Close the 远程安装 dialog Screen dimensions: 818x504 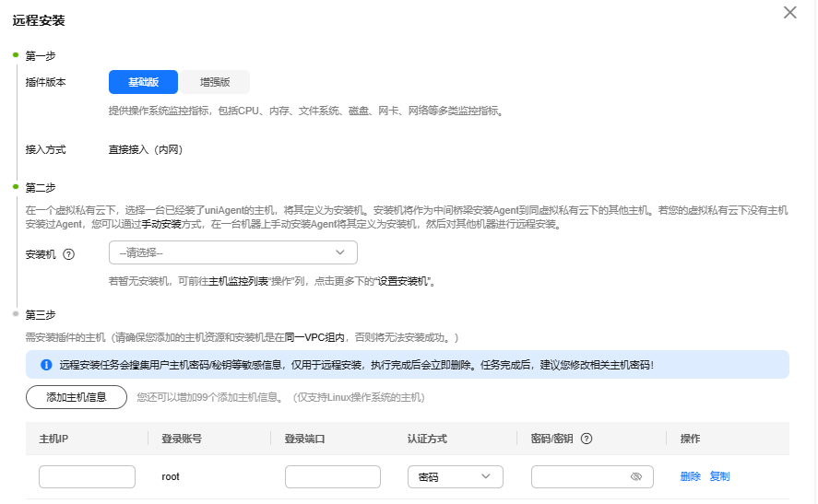[x=789, y=13]
